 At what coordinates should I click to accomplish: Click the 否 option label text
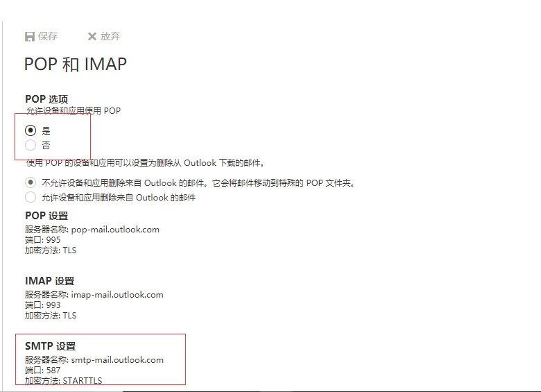coord(46,145)
